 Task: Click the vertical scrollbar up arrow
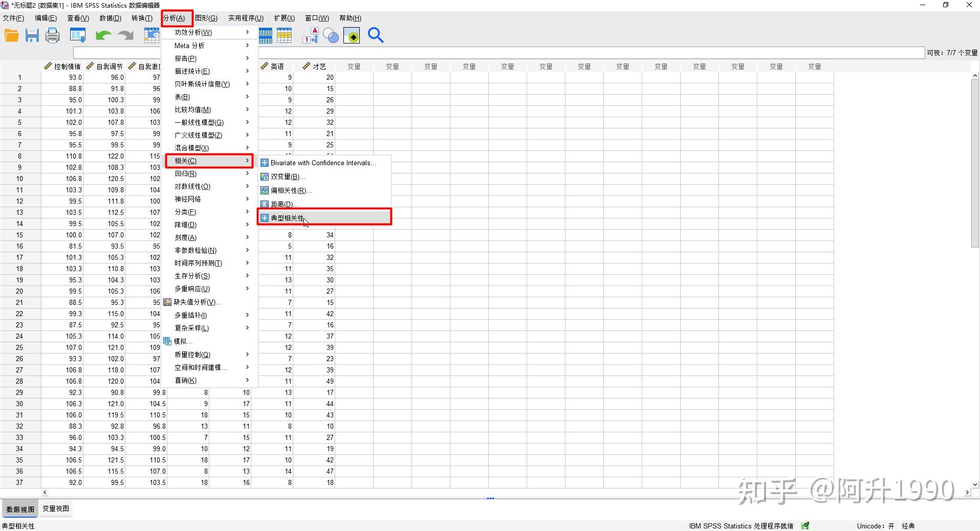point(975,76)
